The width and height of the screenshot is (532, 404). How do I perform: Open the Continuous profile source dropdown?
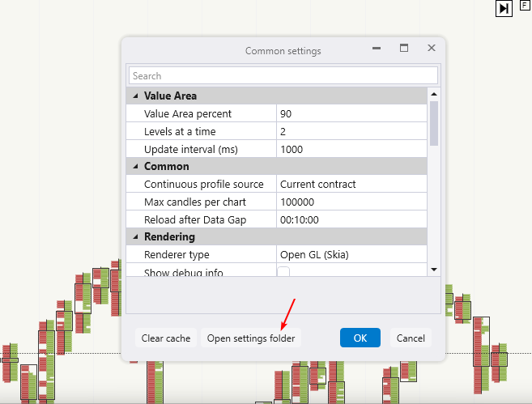tap(351, 185)
